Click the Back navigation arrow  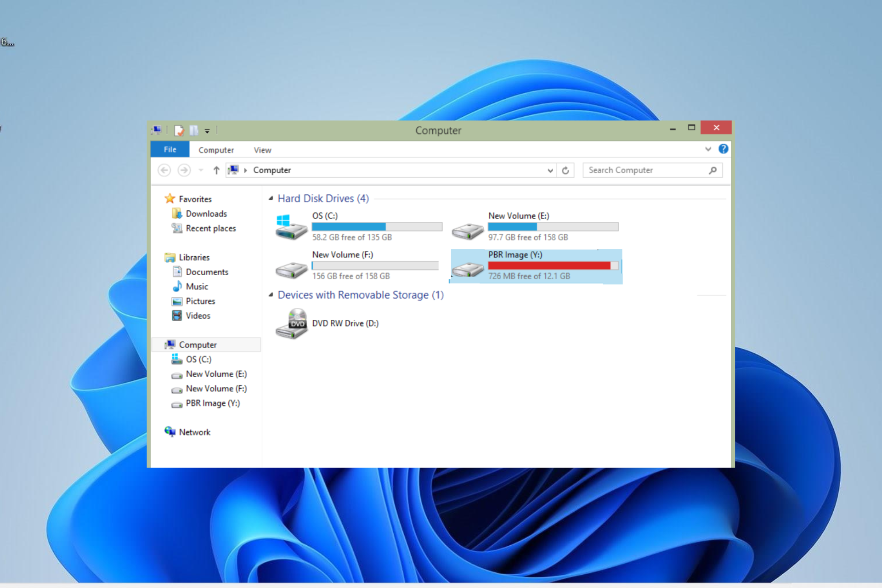pyautogui.click(x=164, y=170)
